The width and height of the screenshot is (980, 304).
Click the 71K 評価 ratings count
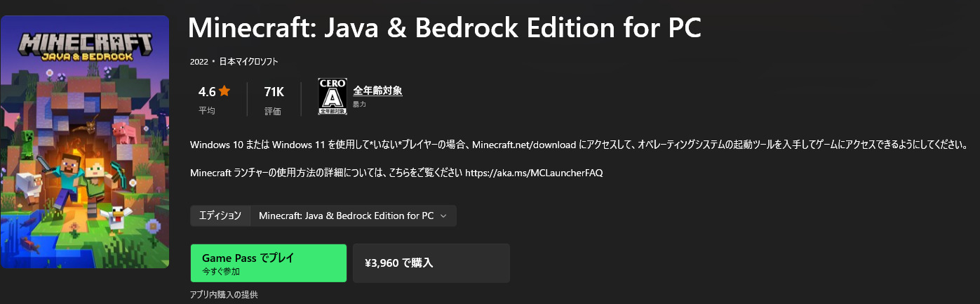click(x=274, y=100)
